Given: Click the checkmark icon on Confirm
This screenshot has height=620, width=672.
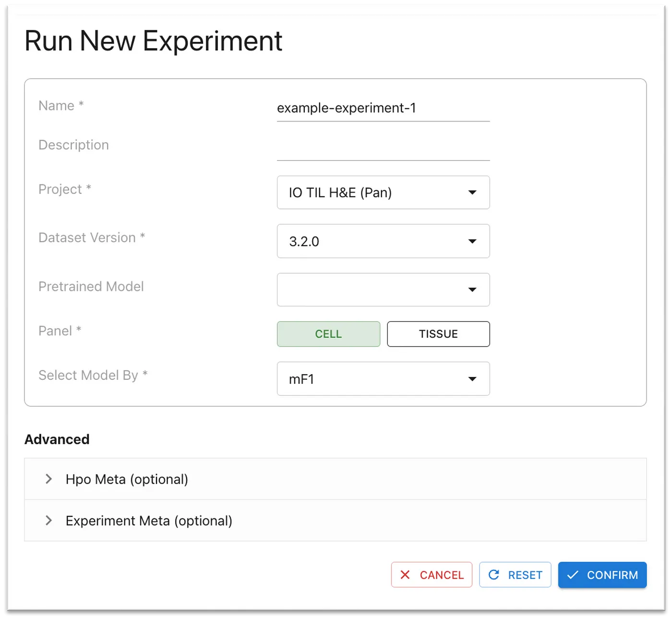Looking at the screenshot, I should tap(573, 575).
